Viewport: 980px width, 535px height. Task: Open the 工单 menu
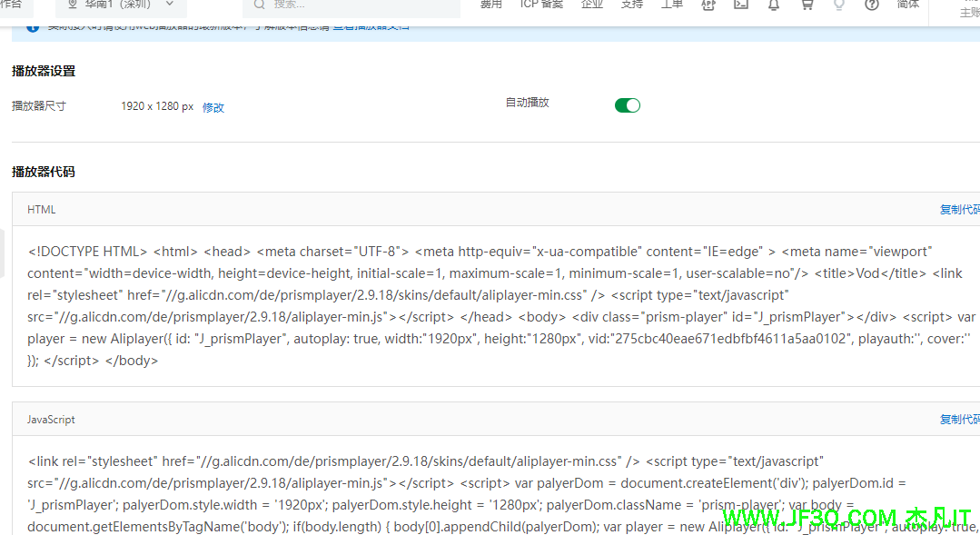click(x=672, y=5)
